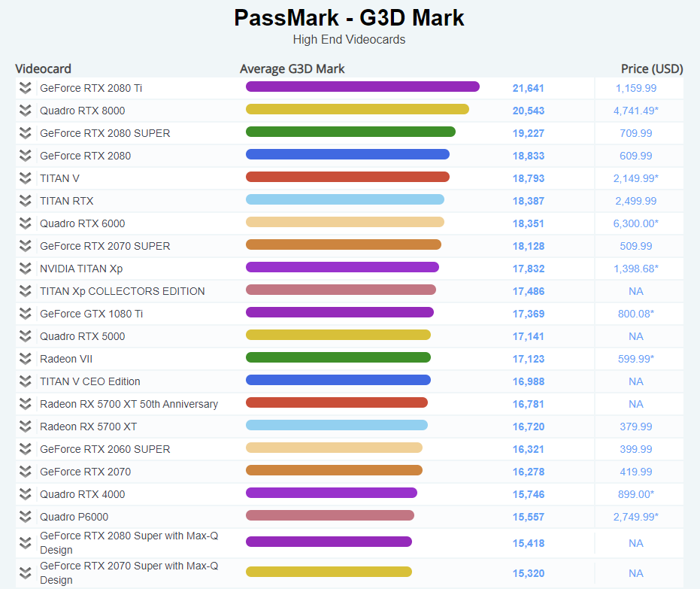Screen dimensions: 700x589
Task: Expand the TITAN V row chevron
Action: (26, 178)
